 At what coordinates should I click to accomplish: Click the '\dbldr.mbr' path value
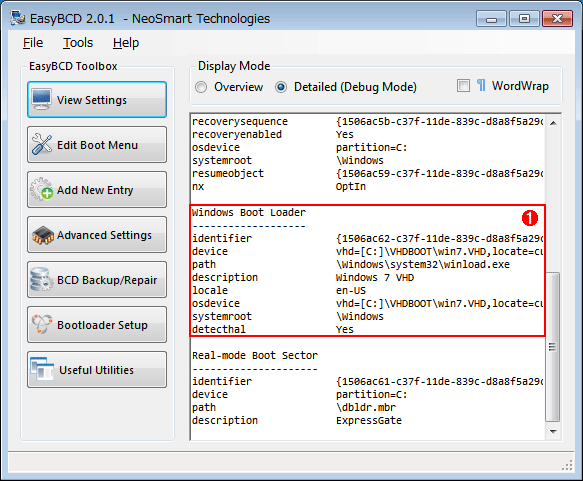click(366, 407)
